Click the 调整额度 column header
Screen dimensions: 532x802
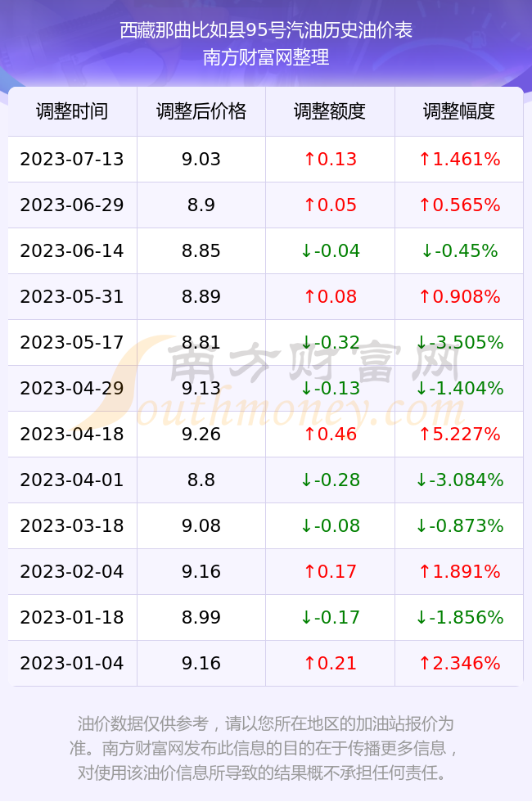(330, 111)
